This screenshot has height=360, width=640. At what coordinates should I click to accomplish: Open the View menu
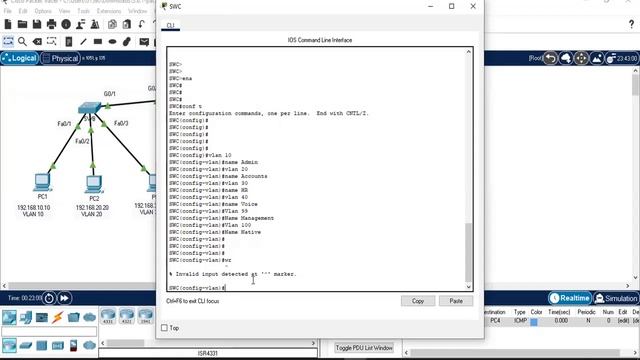coord(64,11)
